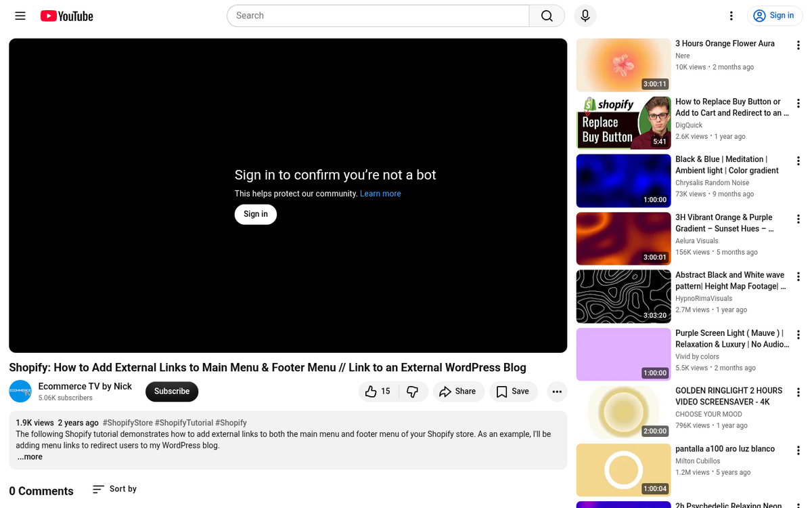Click the search magnifier icon

pos(546,16)
